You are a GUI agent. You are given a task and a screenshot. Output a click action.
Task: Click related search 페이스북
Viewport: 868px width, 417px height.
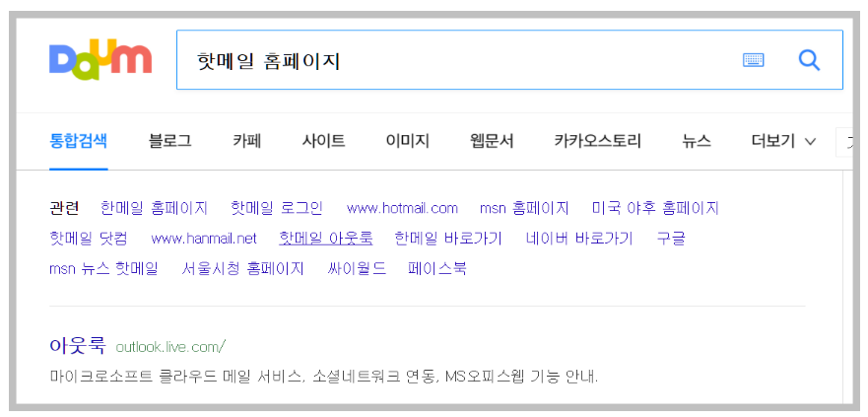pyautogui.click(x=437, y=269)
